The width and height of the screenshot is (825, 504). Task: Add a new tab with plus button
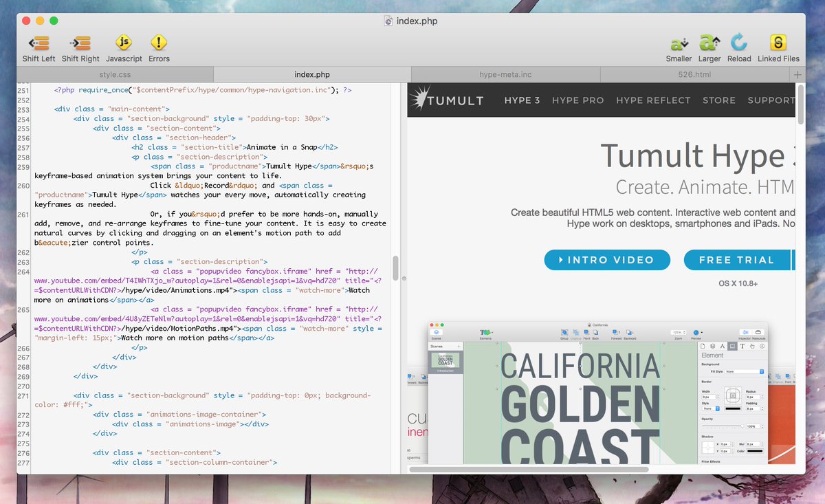click(x=797, y=74)
